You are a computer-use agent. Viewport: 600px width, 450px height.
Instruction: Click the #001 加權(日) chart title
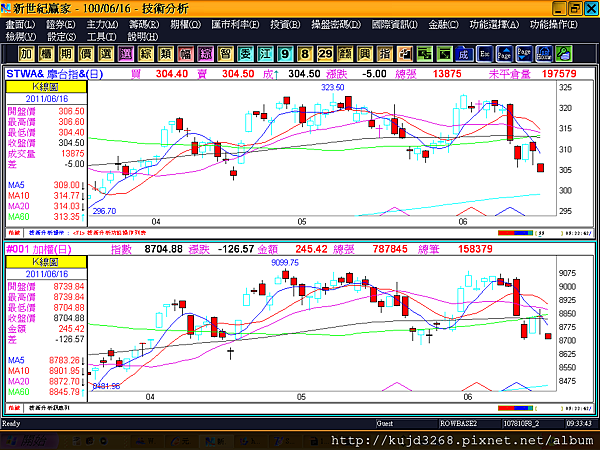click(39, 249)
